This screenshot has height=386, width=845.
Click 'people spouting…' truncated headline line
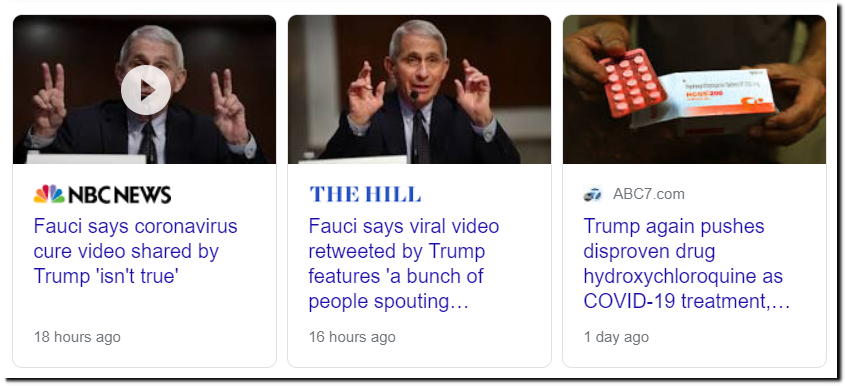click(x=389, y=301)
